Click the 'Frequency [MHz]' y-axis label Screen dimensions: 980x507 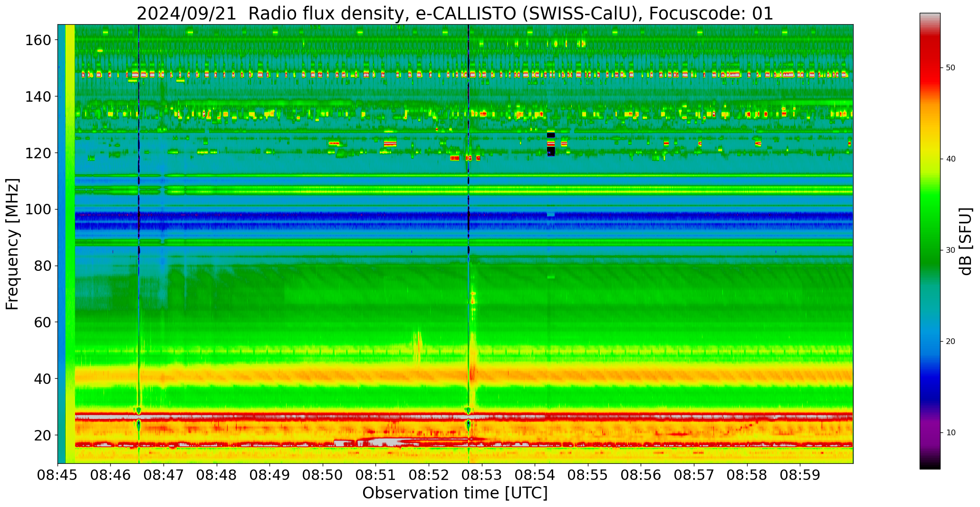[13, 244]
